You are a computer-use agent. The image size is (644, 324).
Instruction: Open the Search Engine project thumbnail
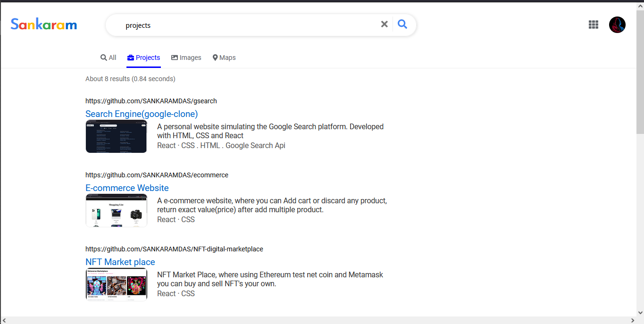116,136
